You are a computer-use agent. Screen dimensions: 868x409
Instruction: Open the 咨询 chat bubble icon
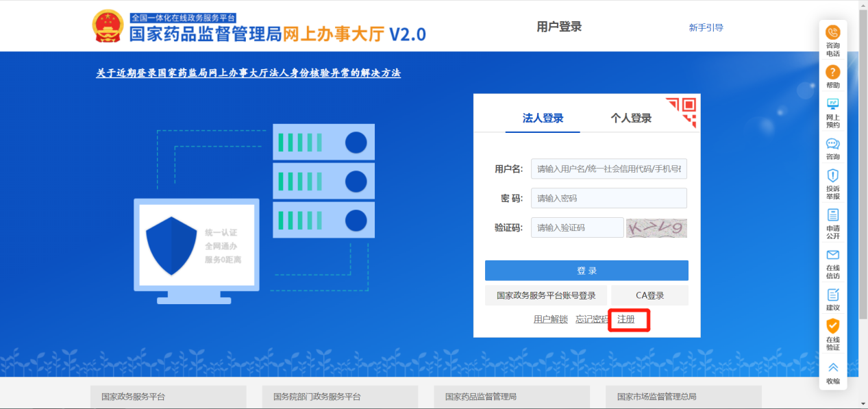click(x=832, y=144)
